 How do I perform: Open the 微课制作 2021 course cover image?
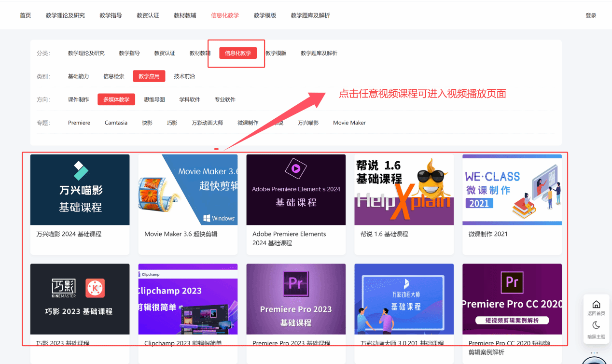(x=512, y=190)
